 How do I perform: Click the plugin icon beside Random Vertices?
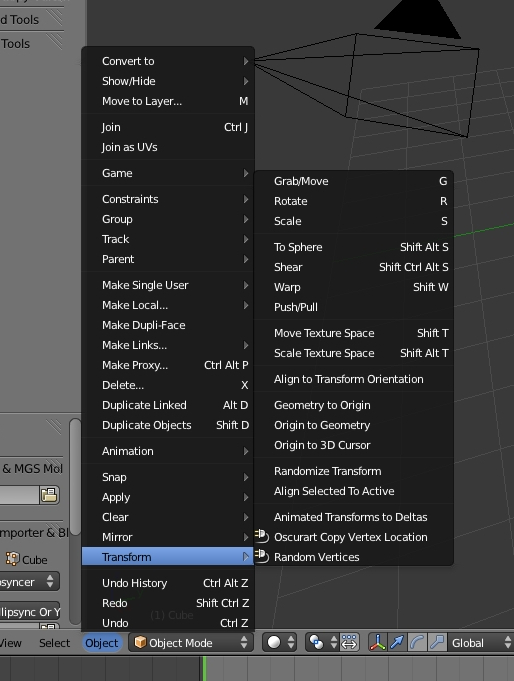click(x=262, y=556)
